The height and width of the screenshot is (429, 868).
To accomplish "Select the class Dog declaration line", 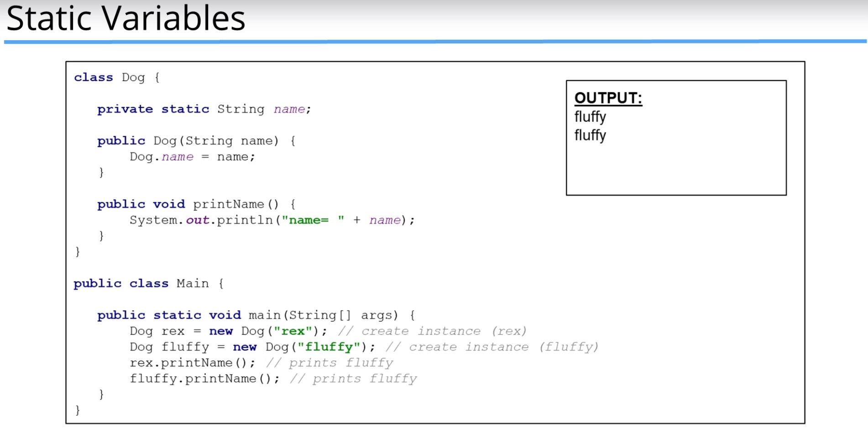I will point(116,77).
